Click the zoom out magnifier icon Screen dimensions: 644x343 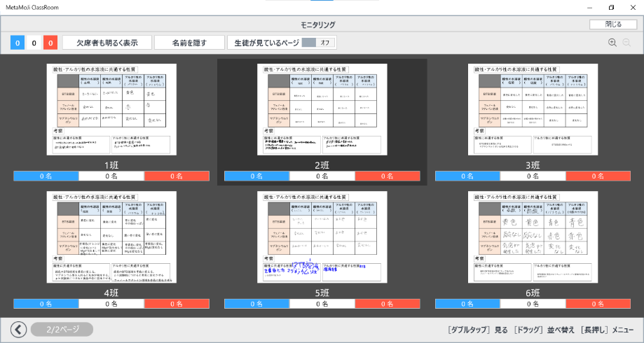[626, 43]
